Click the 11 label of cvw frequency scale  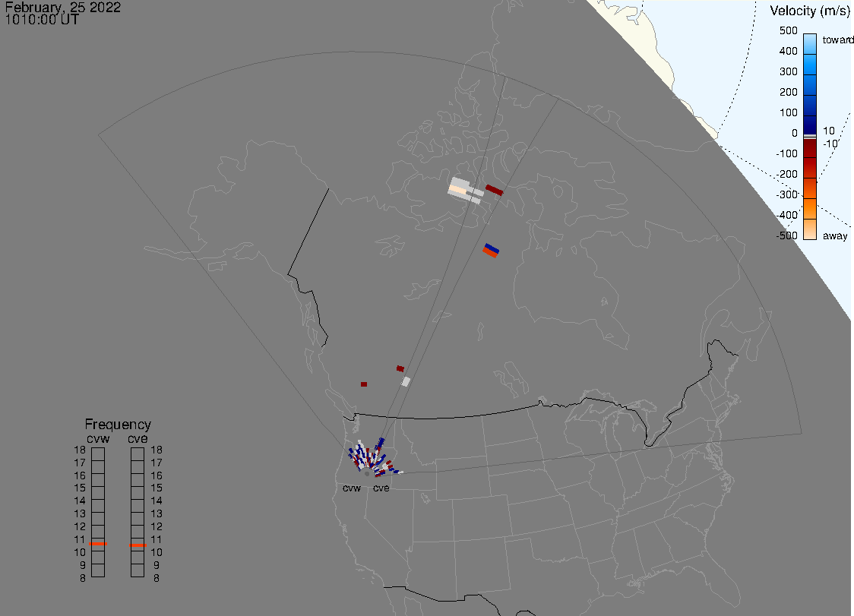pyautogui.click(x=80, y=540)
